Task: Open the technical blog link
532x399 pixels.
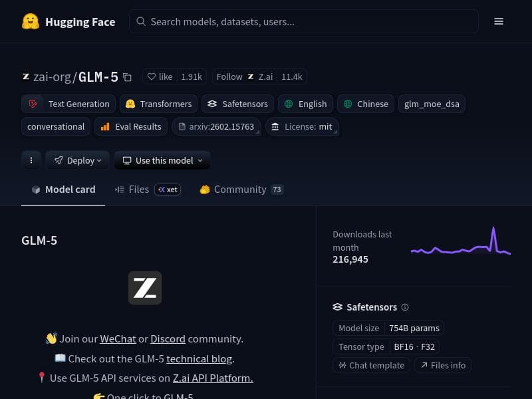Action: click(199, 358)
